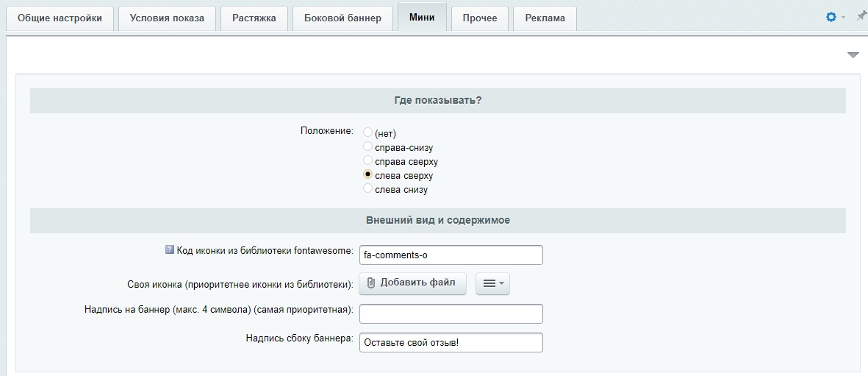The height and width of the screenshot is (376, 868).
Task: Focus the empty banner caption field
Action: (451, 313)
